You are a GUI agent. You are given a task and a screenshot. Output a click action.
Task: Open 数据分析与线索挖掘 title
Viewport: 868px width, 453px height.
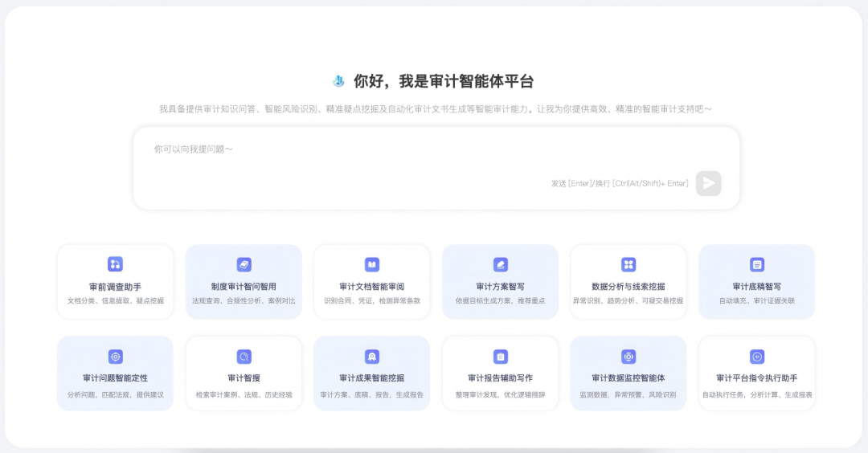coord(628,287)
